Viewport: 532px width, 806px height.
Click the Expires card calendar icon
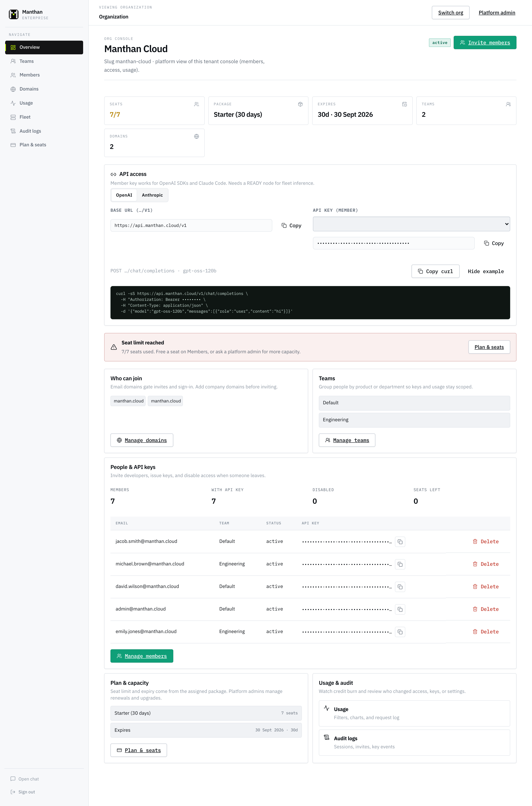click(404, 104)
